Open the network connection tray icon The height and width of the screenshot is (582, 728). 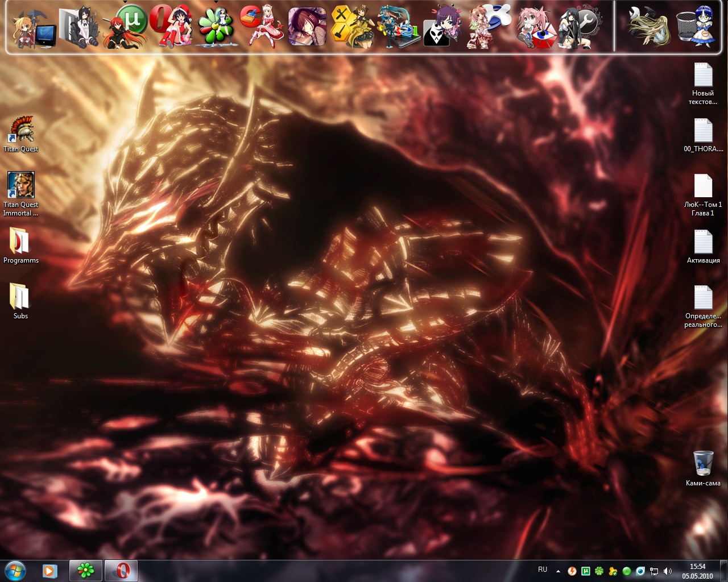click(654, 571)
